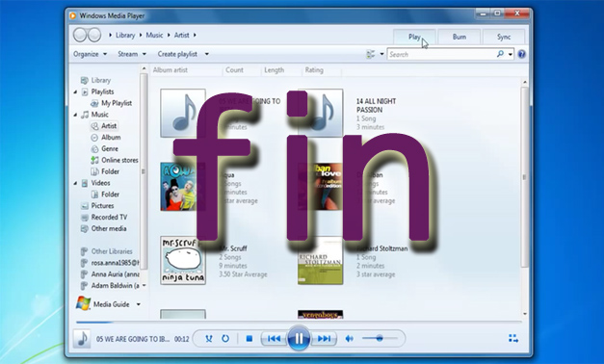Stop the current song
This screenshot has width=604, height=364.
249,339
